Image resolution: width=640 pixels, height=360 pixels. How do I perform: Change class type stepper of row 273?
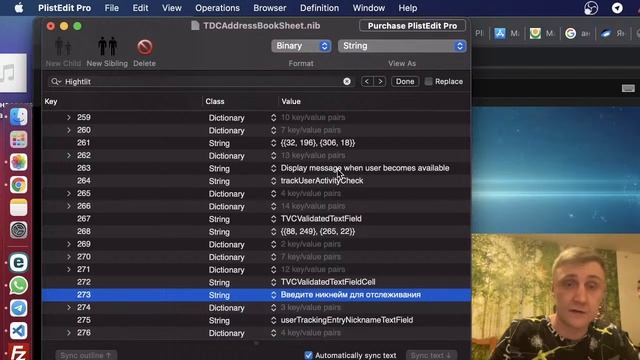pyautogui.click(x=273, y=295)
